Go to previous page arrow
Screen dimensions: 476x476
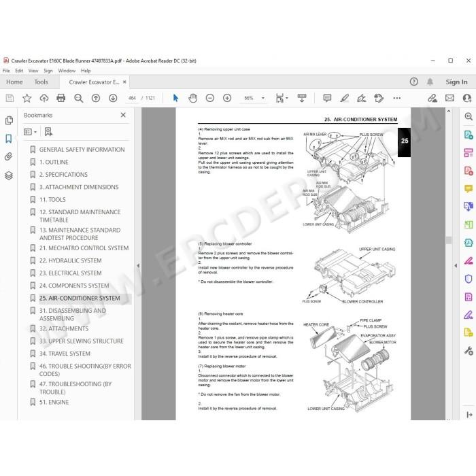pyautogui.click(x=96, y=98)
